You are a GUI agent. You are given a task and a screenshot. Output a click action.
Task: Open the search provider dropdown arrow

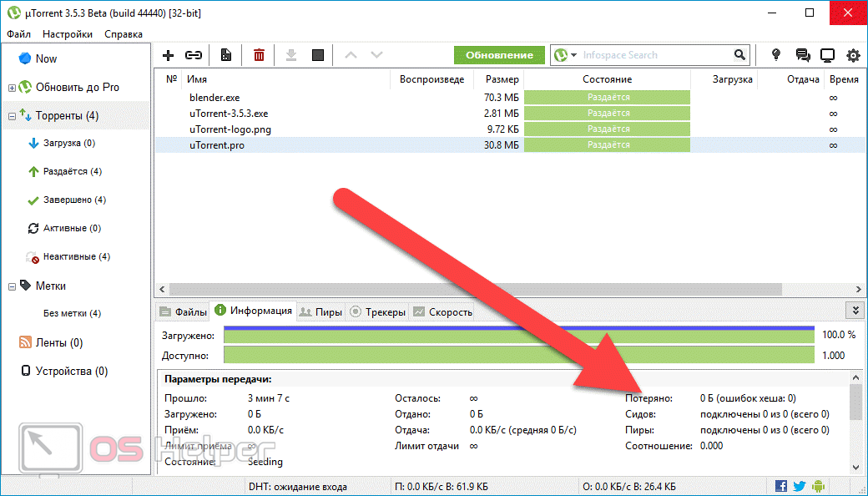(x=574, y=55)
